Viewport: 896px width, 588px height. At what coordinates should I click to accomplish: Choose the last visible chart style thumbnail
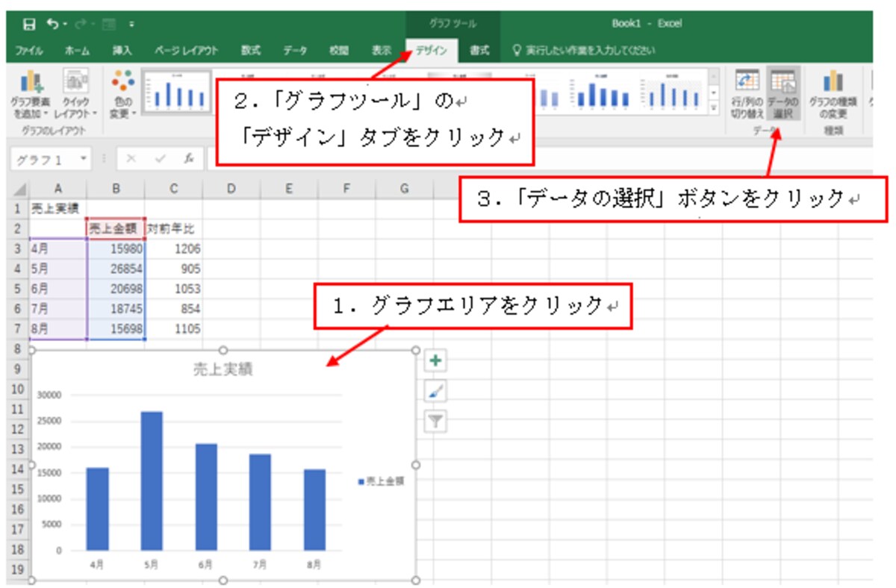[674, 93]
